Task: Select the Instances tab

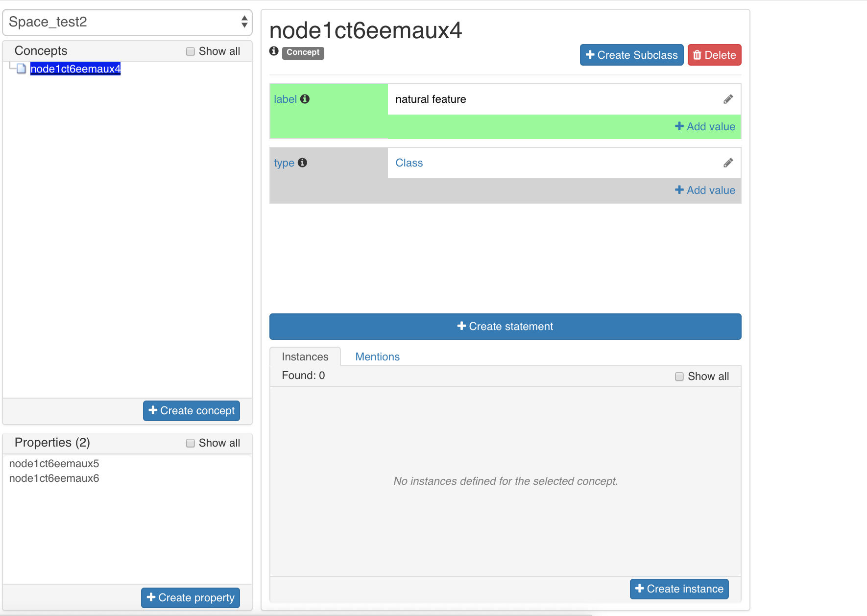Action: click(305, 357)
